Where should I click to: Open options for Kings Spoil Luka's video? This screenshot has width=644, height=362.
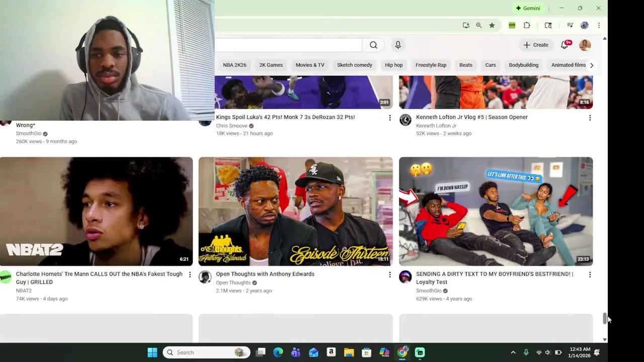(389, 118)
